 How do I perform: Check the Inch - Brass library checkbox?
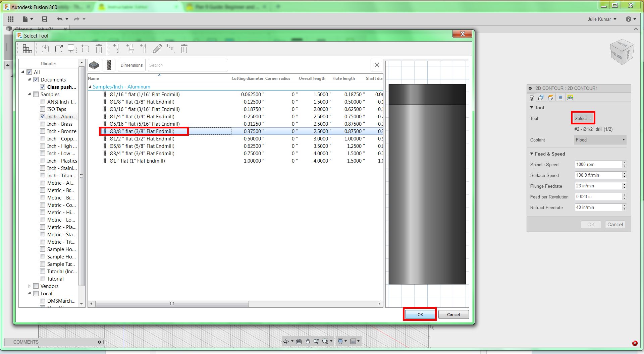pyautogui.click(x=43, y=124)
